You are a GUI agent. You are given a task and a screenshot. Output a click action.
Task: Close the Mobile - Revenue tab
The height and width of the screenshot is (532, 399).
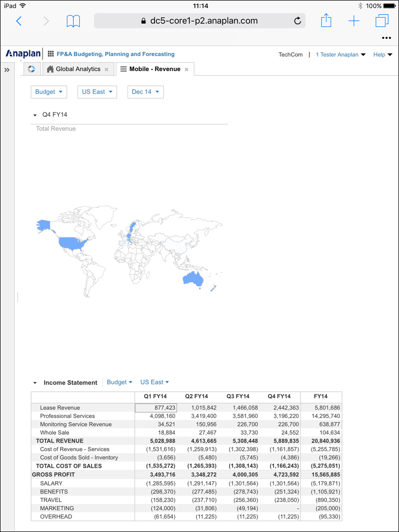coord(187,69)
